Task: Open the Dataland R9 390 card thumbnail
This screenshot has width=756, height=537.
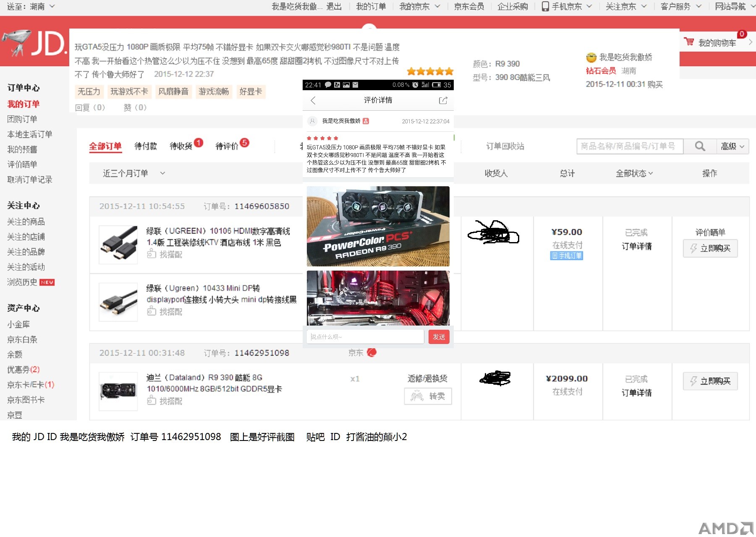Action: click(118, 391)
